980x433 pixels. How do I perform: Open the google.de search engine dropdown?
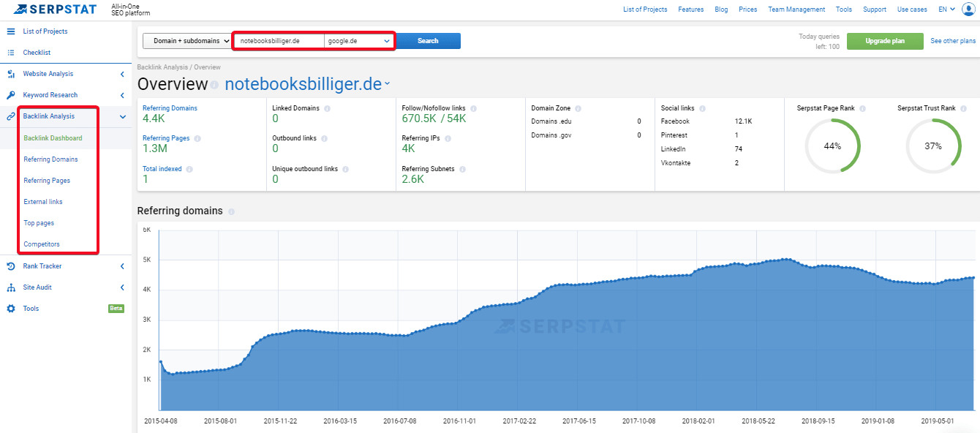click(359, 41)
